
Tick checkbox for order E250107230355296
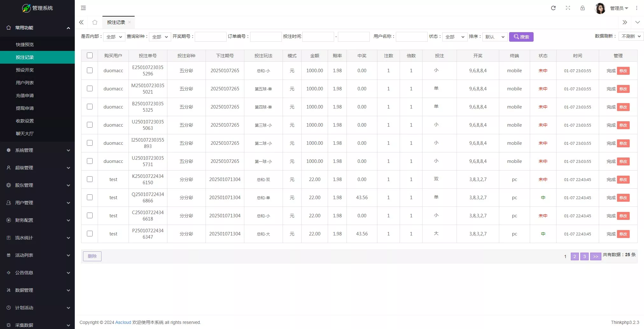click(90, 71)
